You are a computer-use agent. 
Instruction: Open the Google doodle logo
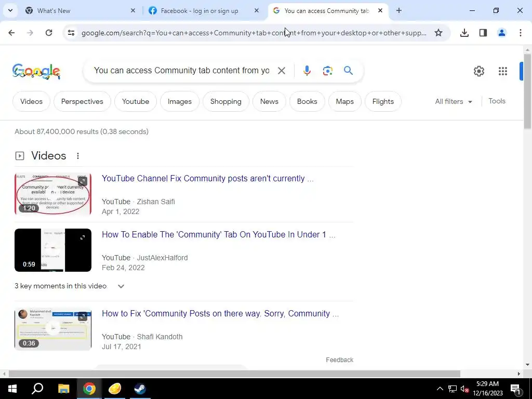point(36,71)
